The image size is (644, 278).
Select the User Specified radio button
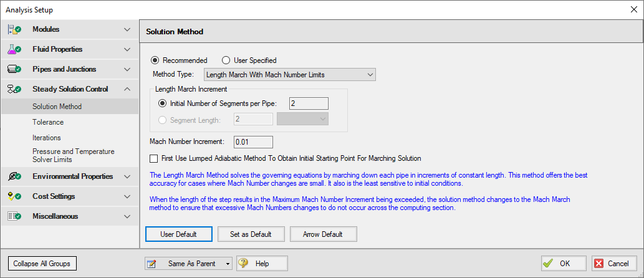(226, 60)
